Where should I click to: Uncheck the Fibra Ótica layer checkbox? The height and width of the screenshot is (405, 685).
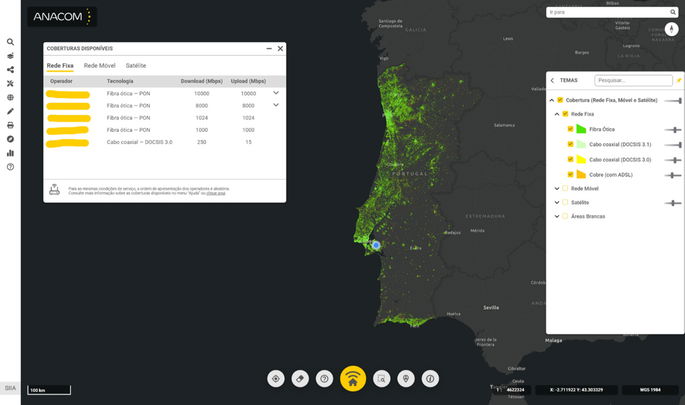click(570, 129)
